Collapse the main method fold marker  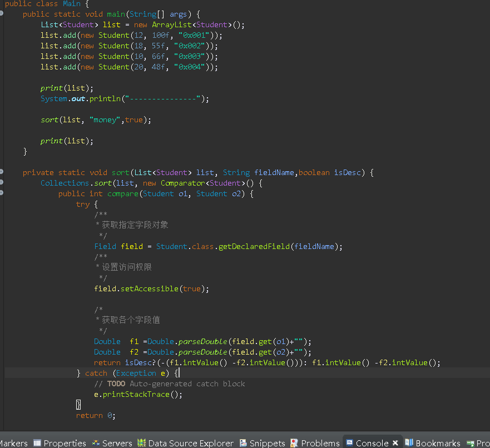coord(2,13)
